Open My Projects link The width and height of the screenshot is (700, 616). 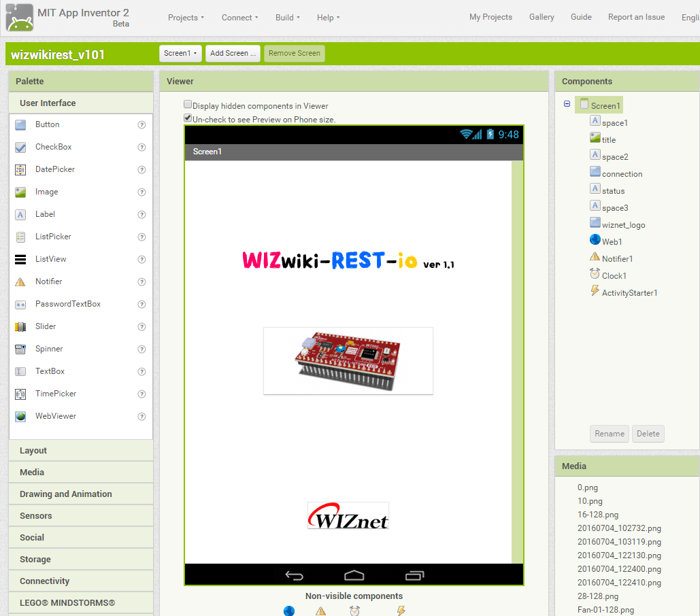click(490, 17)
